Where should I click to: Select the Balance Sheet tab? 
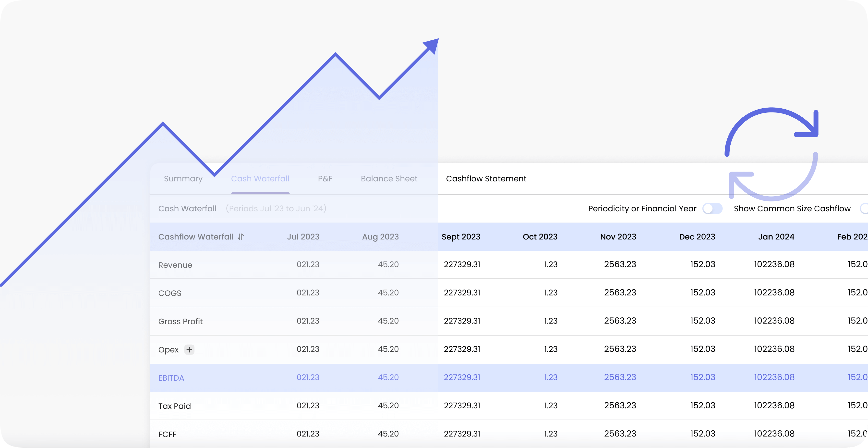click(389, 179)
